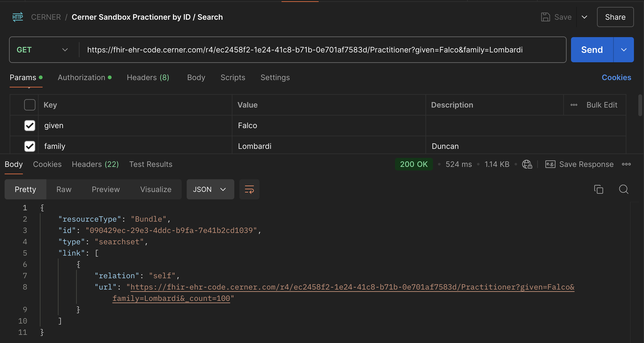The image size is (644, 343).
Task: Open response panel three-dots options
Action: [x=626, y=164]
